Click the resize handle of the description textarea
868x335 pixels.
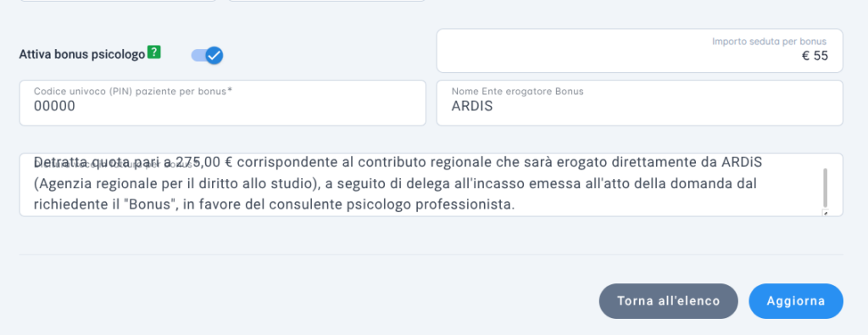[826, 213]
